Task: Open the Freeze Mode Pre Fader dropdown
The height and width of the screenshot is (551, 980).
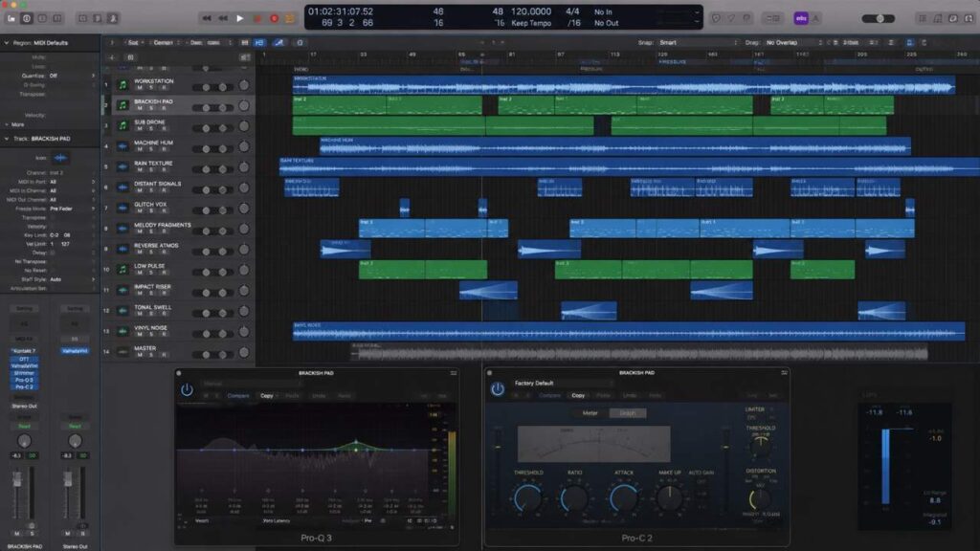Action: point(72,209)
